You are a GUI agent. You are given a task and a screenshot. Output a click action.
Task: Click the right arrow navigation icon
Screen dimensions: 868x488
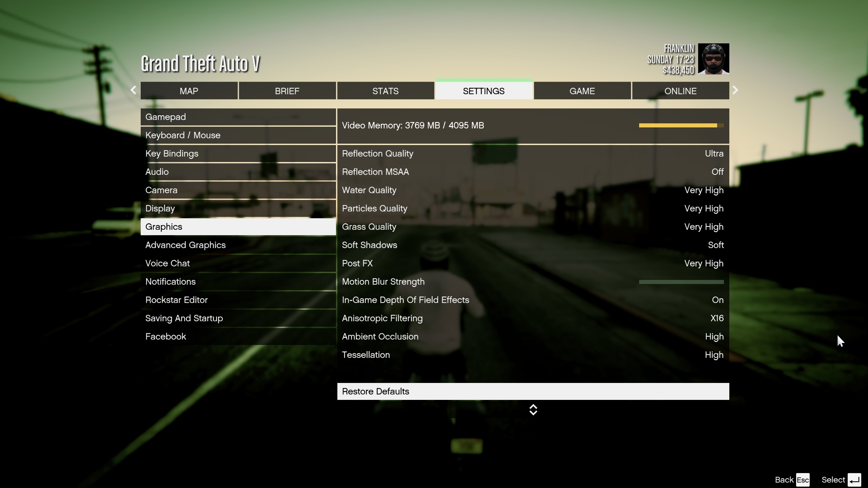point(734,90)
